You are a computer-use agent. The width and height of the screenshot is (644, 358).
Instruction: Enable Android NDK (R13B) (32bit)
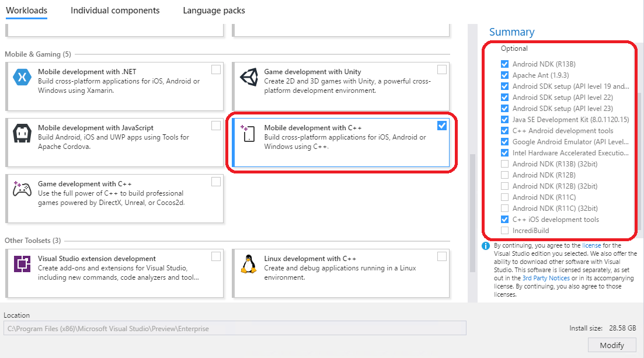tap(505, 164)
